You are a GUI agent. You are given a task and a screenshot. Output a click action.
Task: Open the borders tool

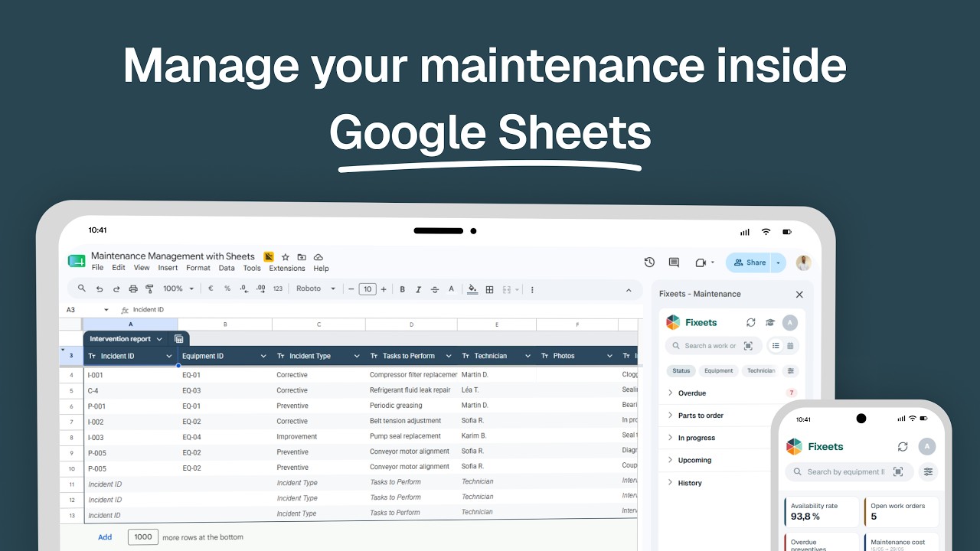tap(490, 289)
